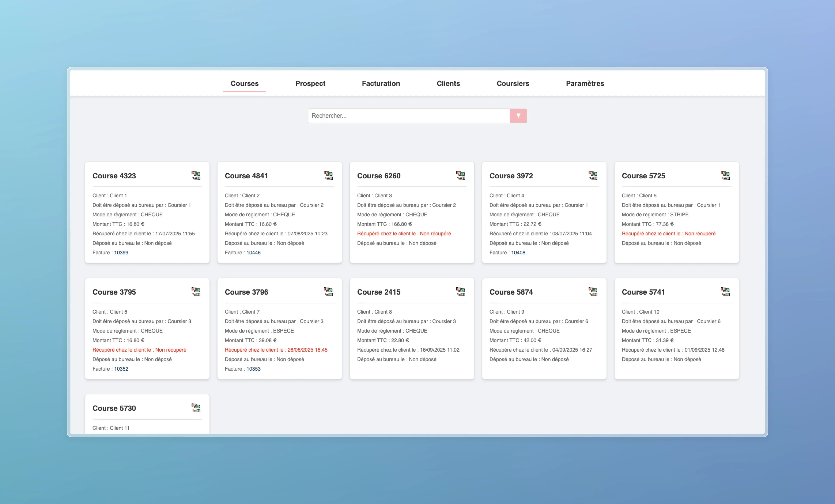Open facture link 10408

(518, 253)
